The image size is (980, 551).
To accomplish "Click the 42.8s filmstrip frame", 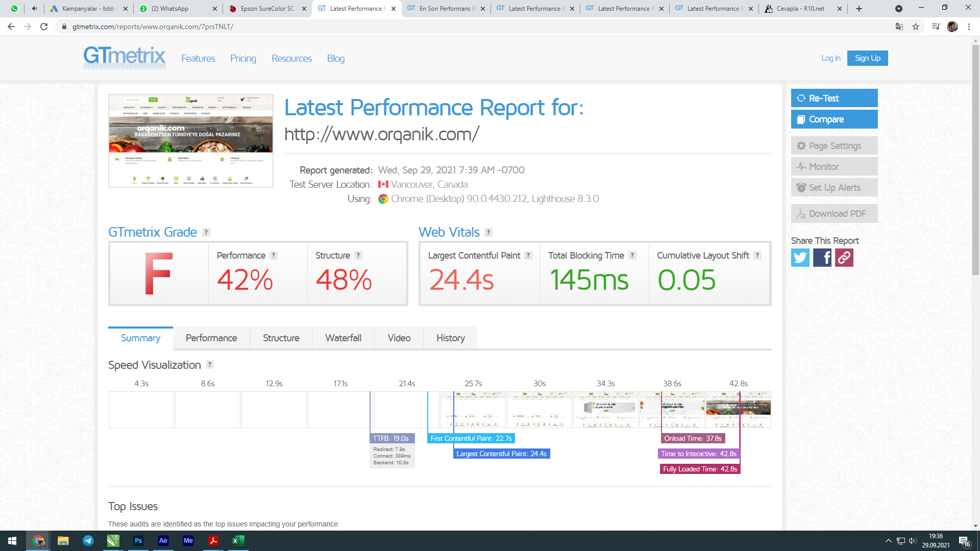I will click(x=739, y=409).
